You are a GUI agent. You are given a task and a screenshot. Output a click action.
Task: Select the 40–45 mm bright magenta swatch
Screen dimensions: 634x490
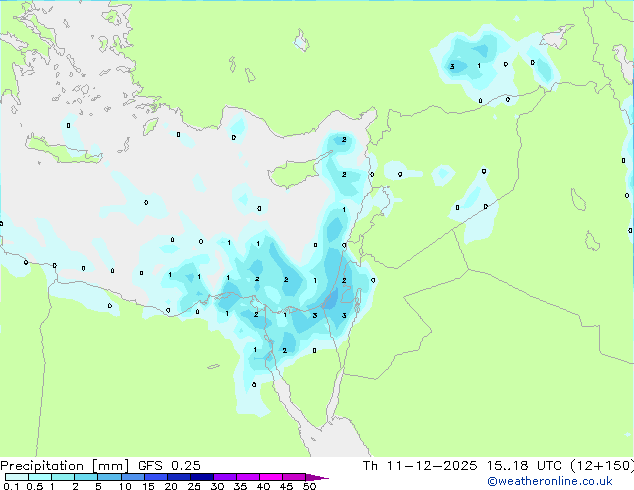coord(271,477)
